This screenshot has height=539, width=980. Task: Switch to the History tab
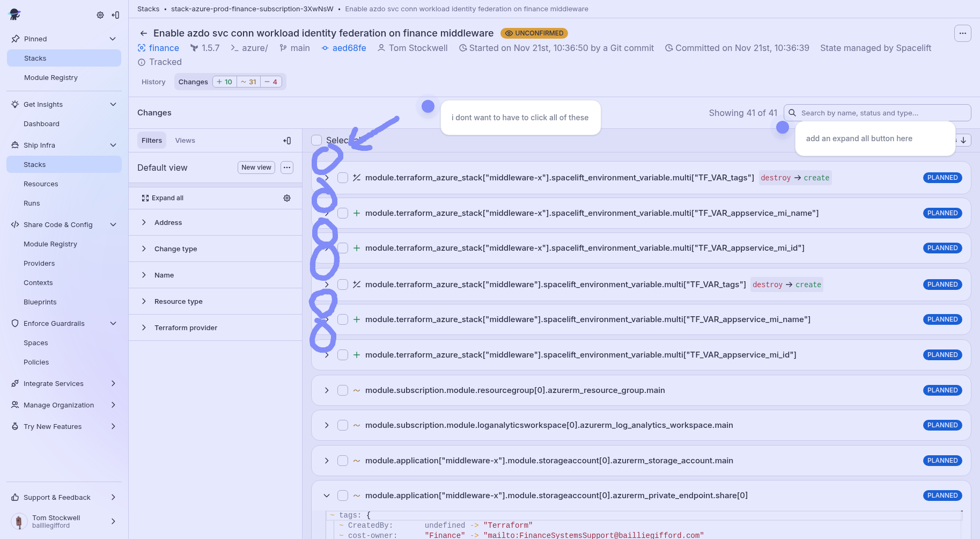[x=153, y=82]
